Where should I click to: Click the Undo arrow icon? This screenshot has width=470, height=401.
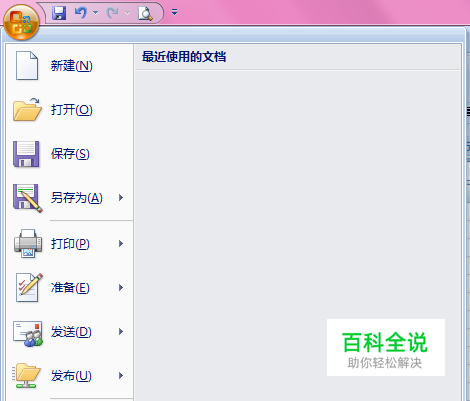(81, 13)
